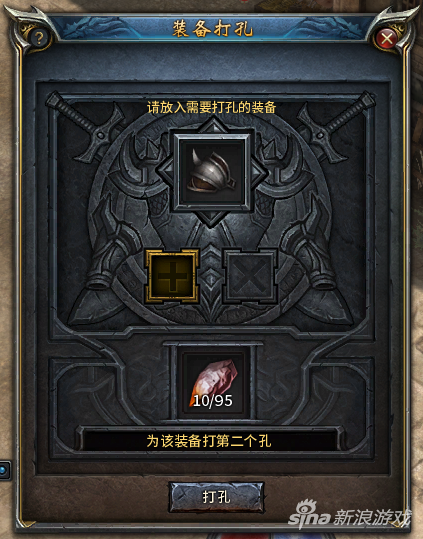
Task: Click the 为该装备打第二个孔 description bar
Action: 209,441
